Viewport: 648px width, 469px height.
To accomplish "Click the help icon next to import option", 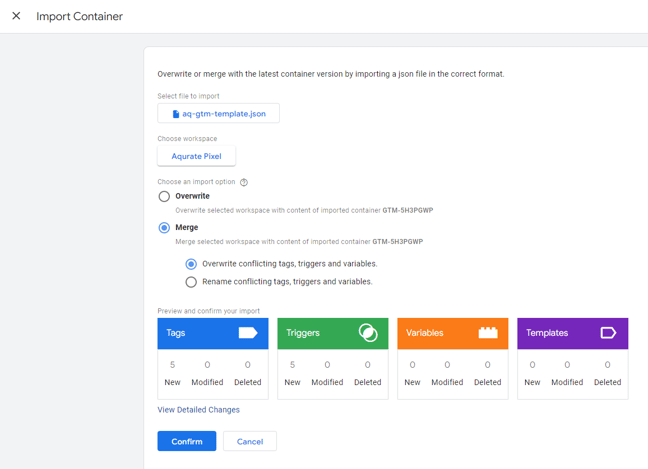I will tap(244, 182).
